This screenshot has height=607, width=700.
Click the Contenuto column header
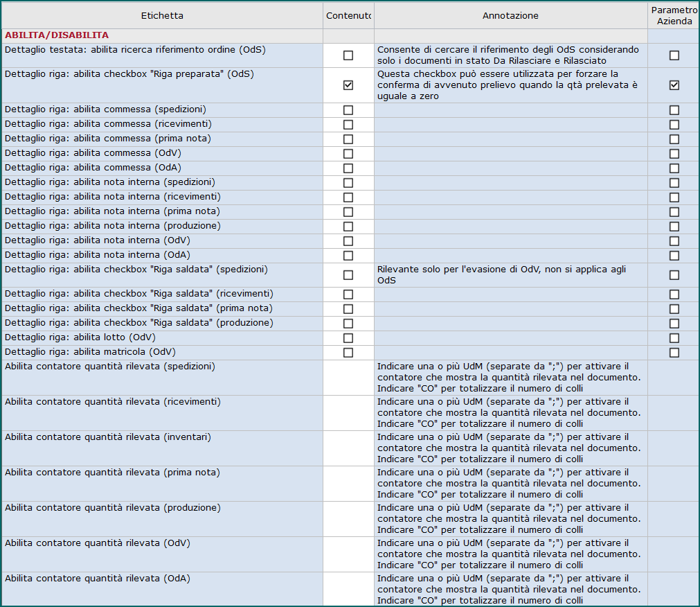[348, 16]
